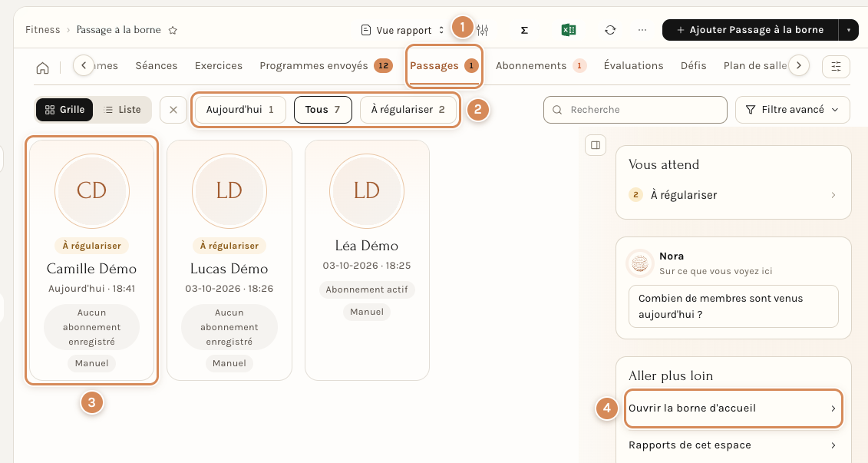Click Camille Démo's name

pos(92,270)
